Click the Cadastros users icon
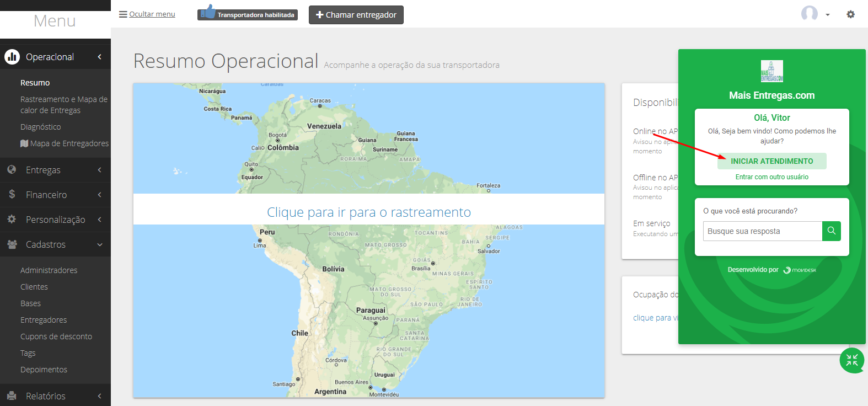 [x=12, y=244]
